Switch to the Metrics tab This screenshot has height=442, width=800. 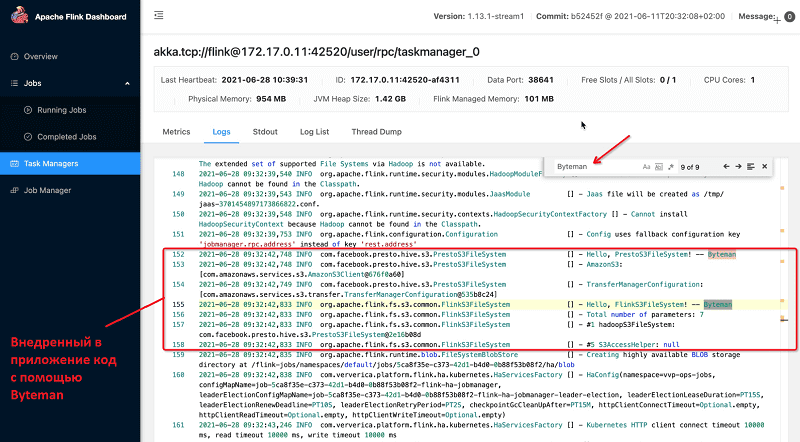(x=176, y=132)
